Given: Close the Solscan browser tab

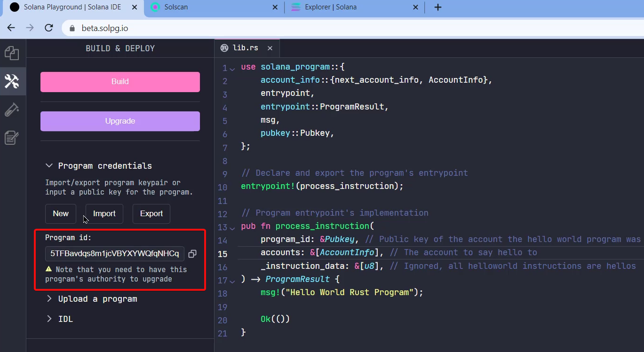Looking at the screenshot, I should (275, 7).
